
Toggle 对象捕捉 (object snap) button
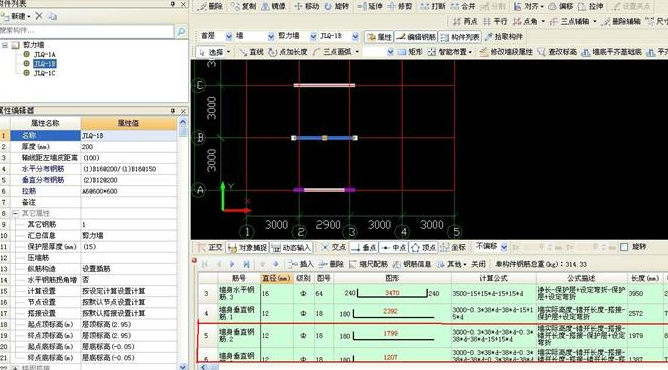247,247
